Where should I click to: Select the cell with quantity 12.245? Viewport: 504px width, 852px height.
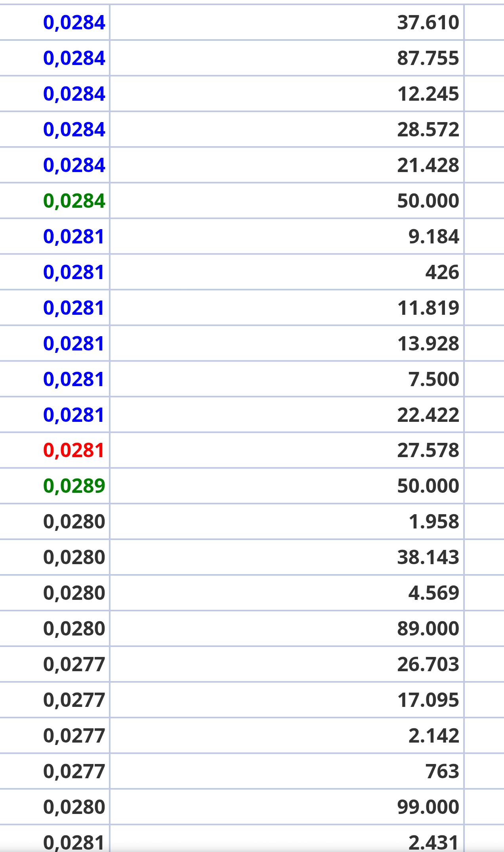click(x=286, y=94)
